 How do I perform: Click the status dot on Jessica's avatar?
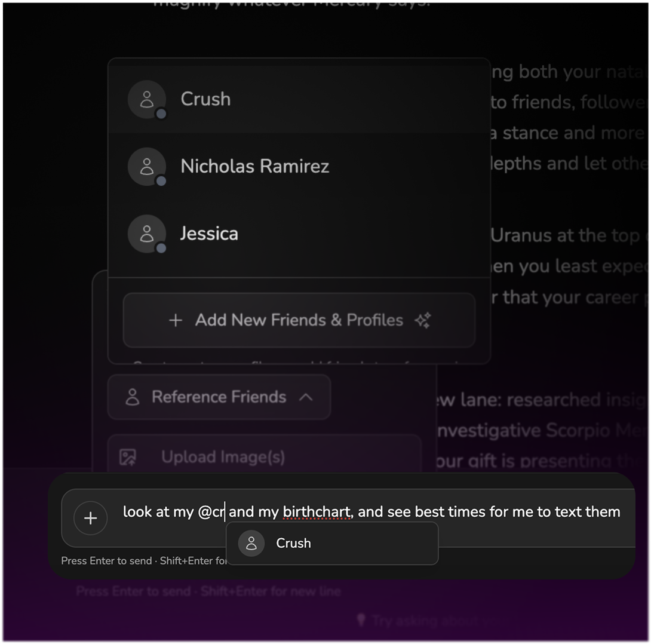[161, 248]
